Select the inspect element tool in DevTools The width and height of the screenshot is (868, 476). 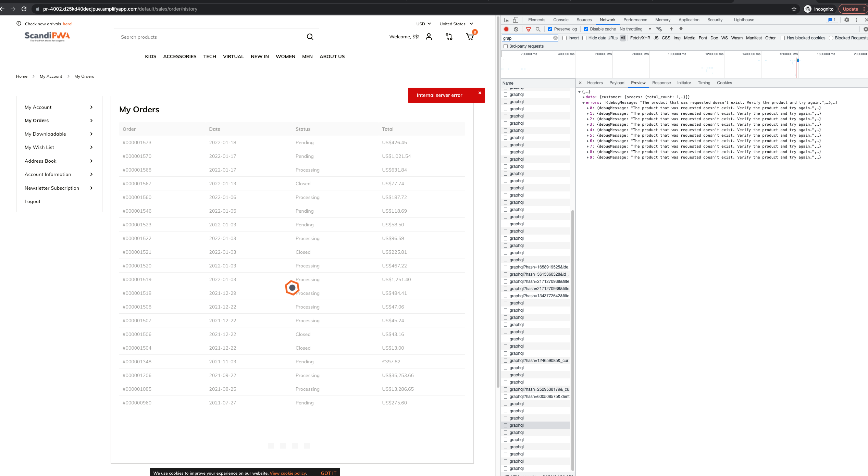coord(506,20)
